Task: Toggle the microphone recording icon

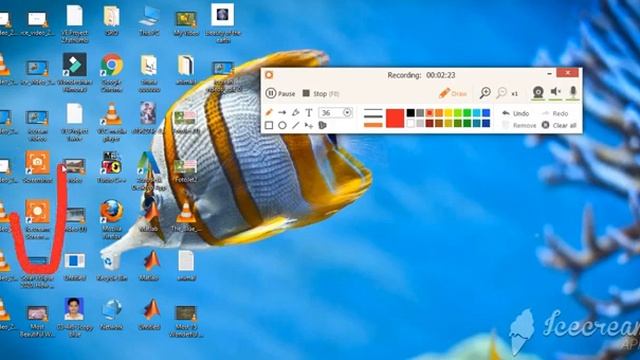Action: [573, 92]
